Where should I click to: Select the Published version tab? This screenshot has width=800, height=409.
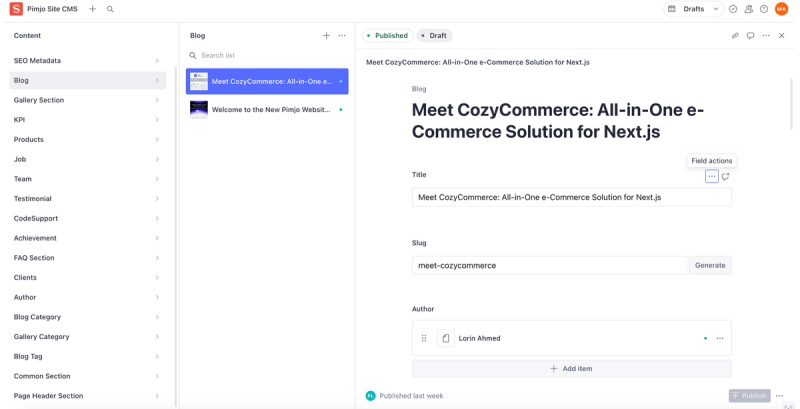[388, 36]
